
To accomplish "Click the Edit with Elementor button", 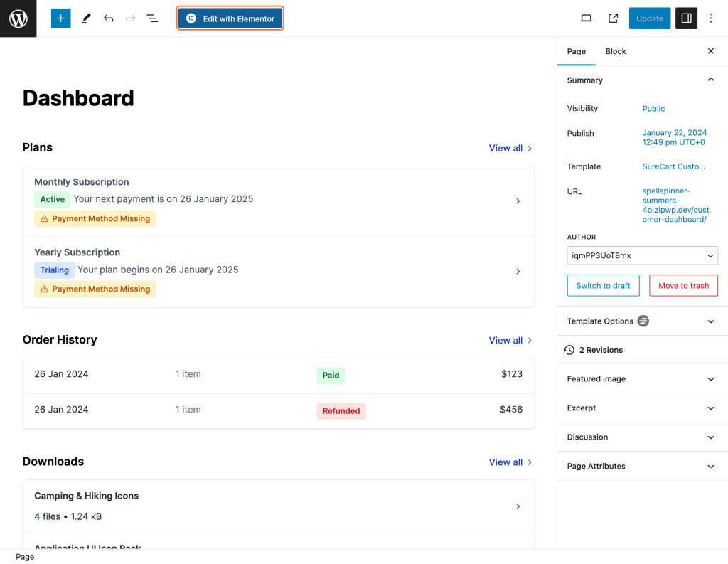I will pos(230,18).
